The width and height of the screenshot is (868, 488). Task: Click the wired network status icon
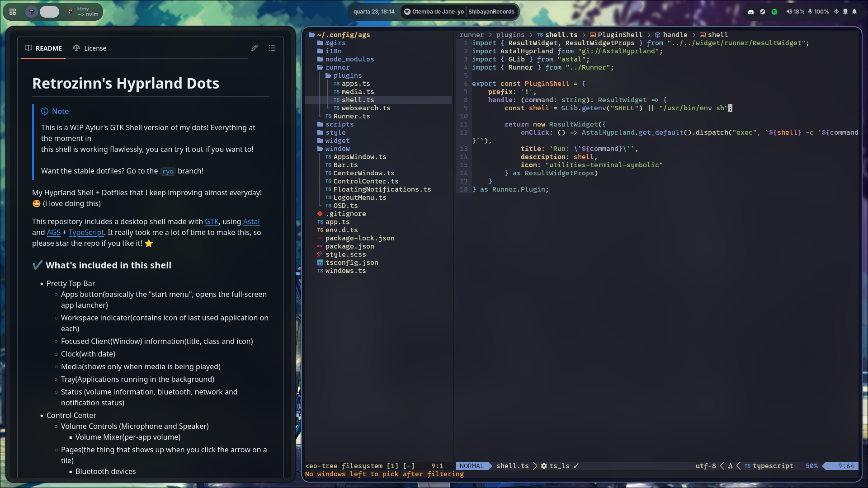845,12
